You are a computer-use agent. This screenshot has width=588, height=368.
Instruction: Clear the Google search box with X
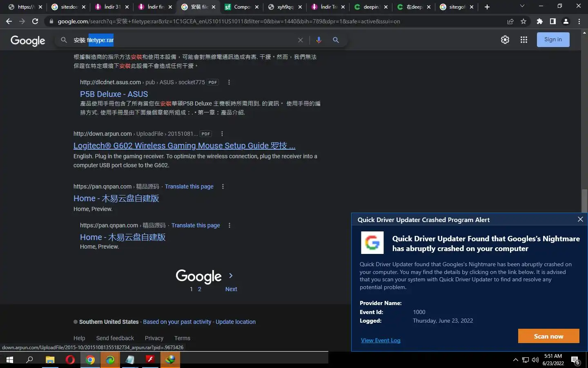tap(301, 40)
